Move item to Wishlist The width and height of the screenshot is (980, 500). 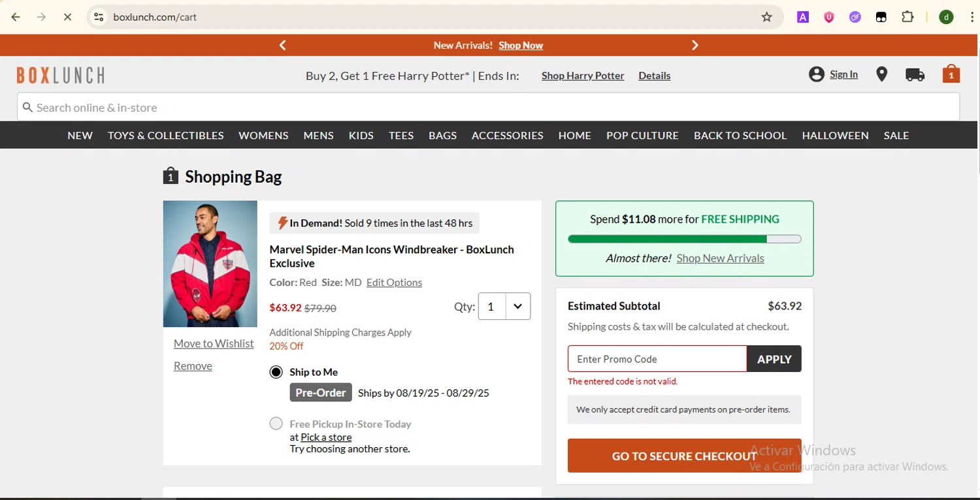pyautogui.click(x=214, y=343)
